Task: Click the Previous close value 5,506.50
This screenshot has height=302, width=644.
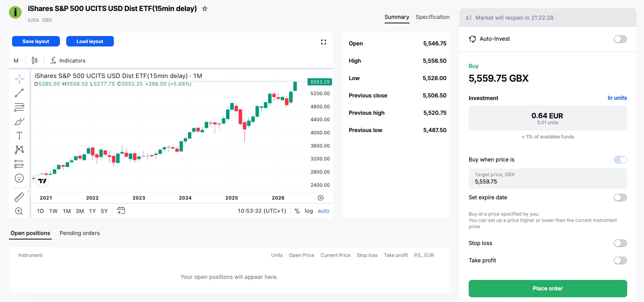Action: (x=435, y=96)
